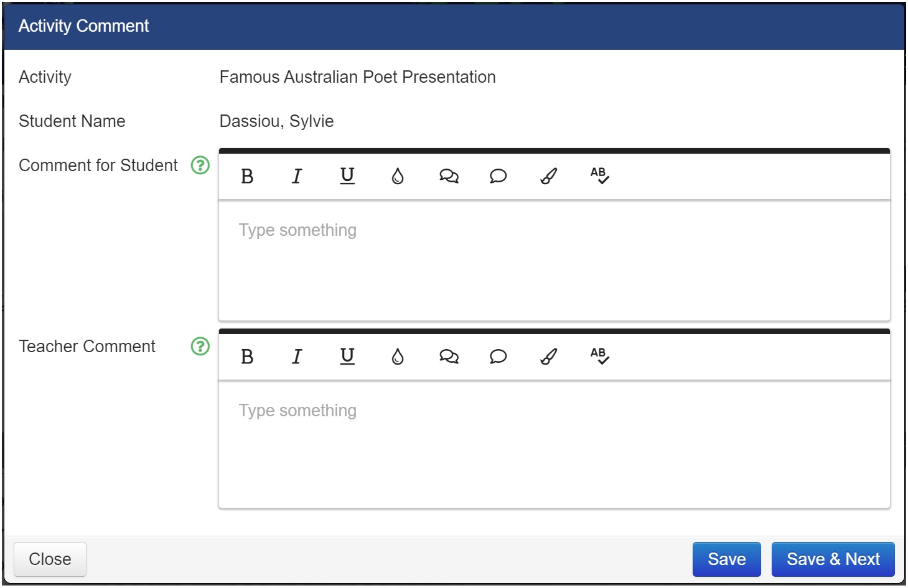Click the Save button
The width and height of the screenshot is (908, 588).
[x=726, y=559]
